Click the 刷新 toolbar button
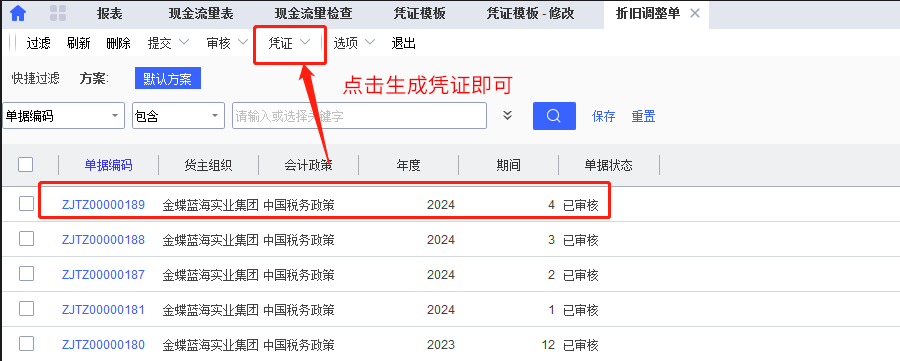This screenshot has width=900, height=361. 78,43
